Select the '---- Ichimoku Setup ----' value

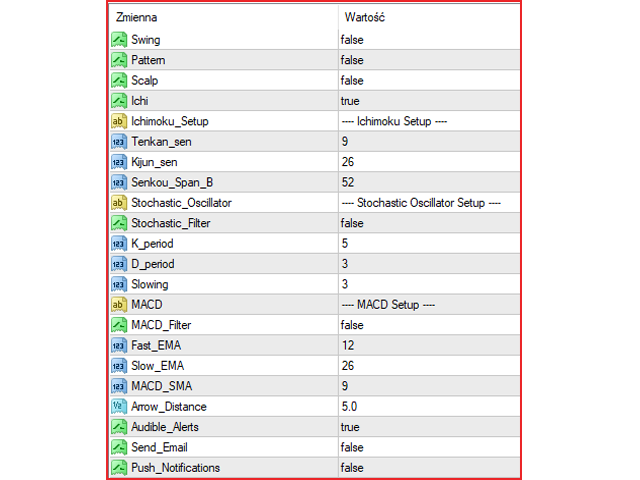394,121
